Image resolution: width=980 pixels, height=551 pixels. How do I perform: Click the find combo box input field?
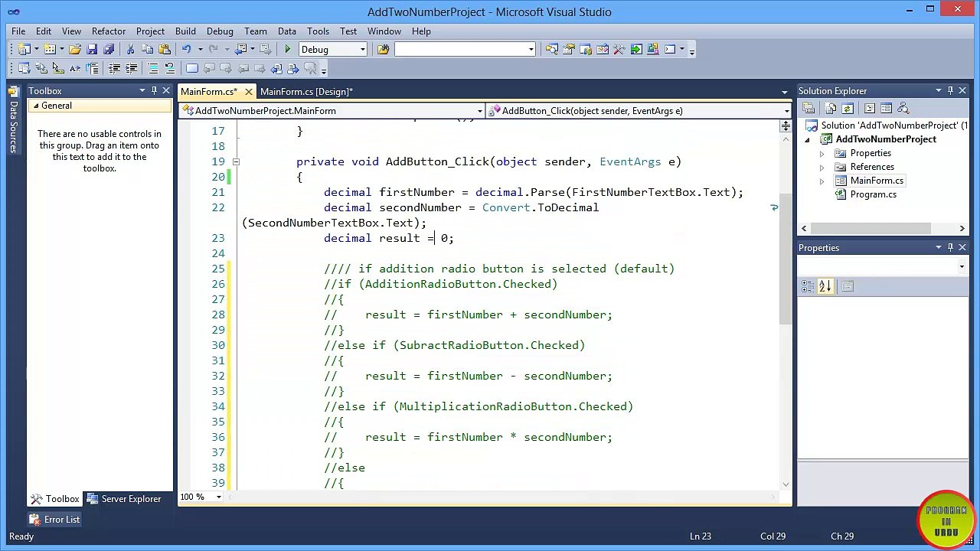(x=460, y=49)
